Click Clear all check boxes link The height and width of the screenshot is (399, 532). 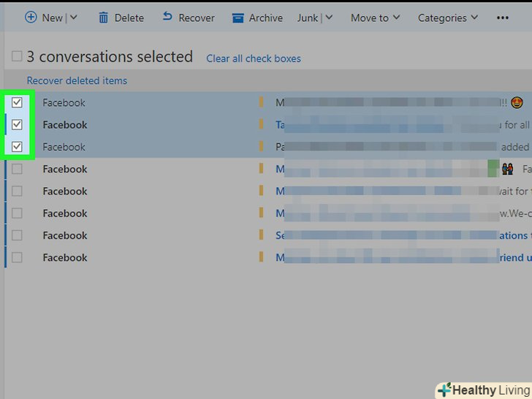point(254,58)
